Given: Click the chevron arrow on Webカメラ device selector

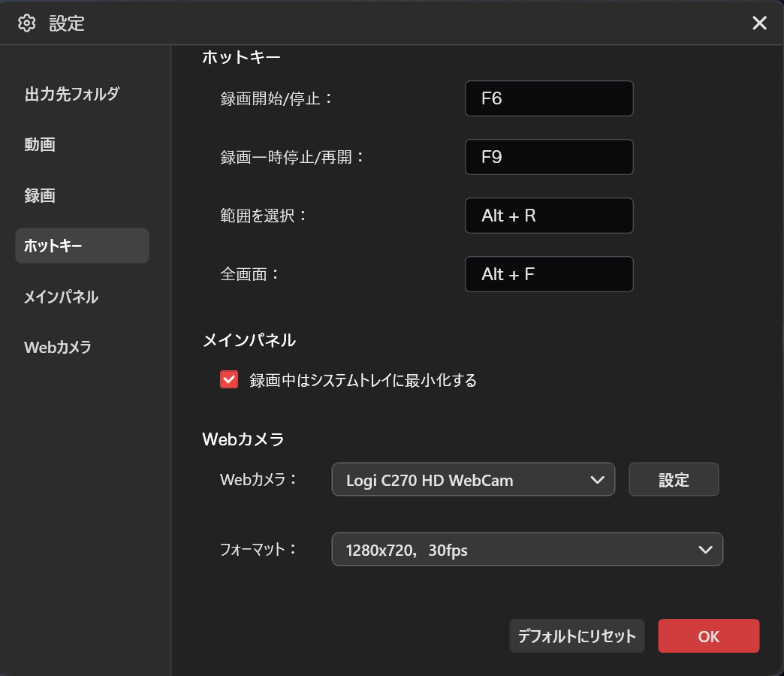Looking at the screenshot, I should pyautogui.click(x=598, y=480).
